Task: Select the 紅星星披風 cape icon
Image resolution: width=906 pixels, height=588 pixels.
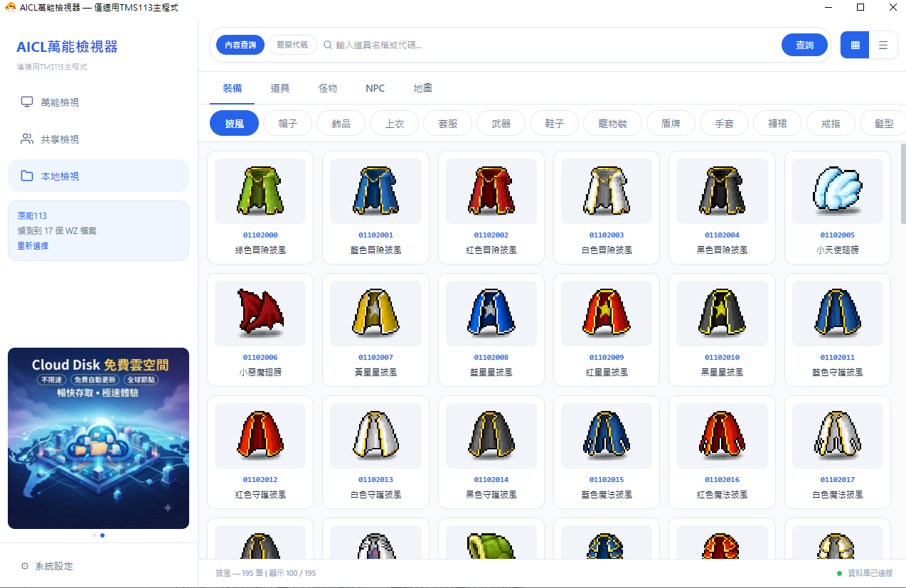Action: tap(607, 312)
